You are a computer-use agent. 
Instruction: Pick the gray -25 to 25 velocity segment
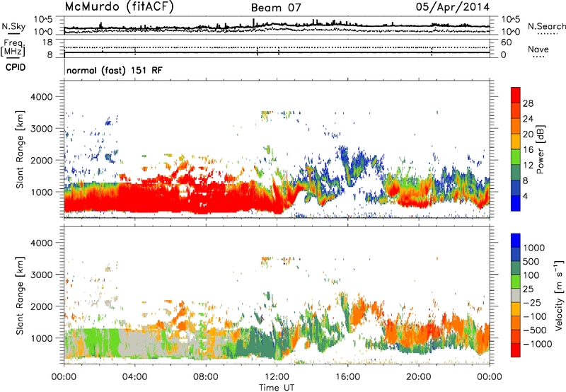pos(516,296)
